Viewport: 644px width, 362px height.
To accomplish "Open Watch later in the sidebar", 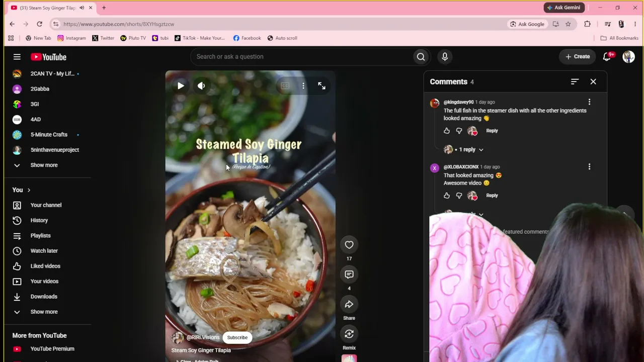I will pos(44,251).
